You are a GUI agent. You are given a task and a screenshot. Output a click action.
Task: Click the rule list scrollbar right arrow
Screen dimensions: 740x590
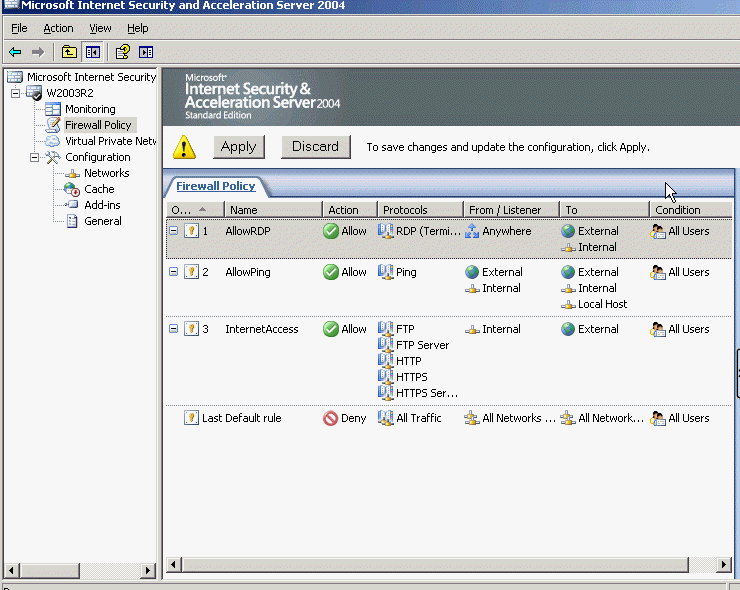[x=723, y=564]
